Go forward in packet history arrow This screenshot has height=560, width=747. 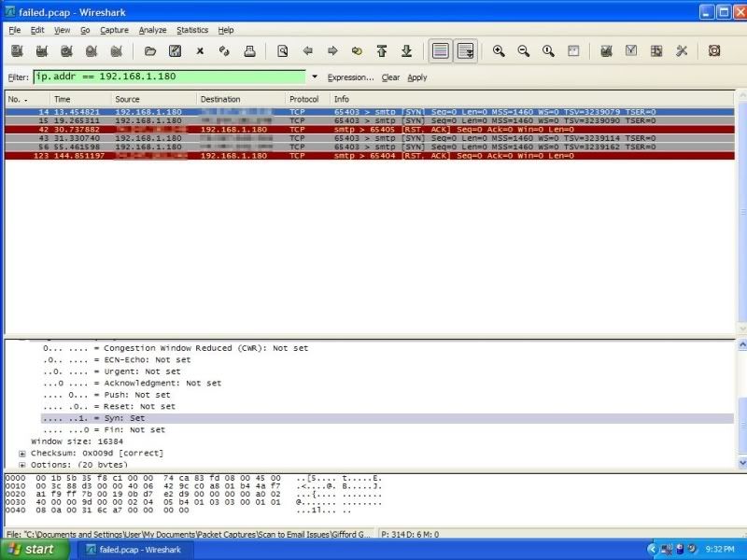coord(332,51)
